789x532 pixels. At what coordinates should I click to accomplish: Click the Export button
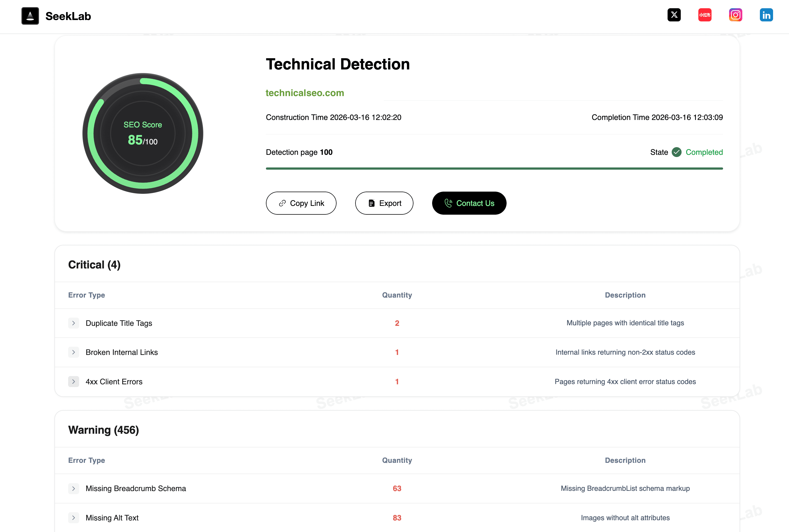point(384,203)
